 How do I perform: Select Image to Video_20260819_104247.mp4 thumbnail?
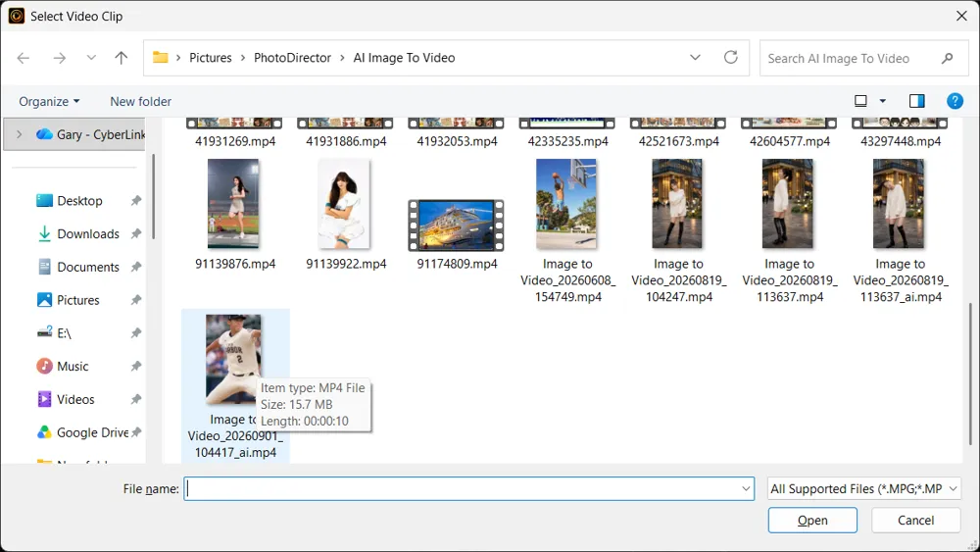pos(677,204)
